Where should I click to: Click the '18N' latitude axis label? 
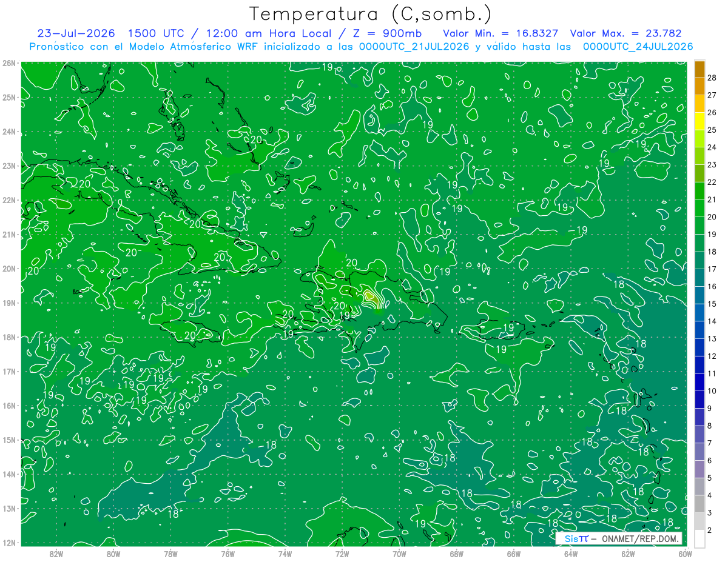[x=8, y=337]
